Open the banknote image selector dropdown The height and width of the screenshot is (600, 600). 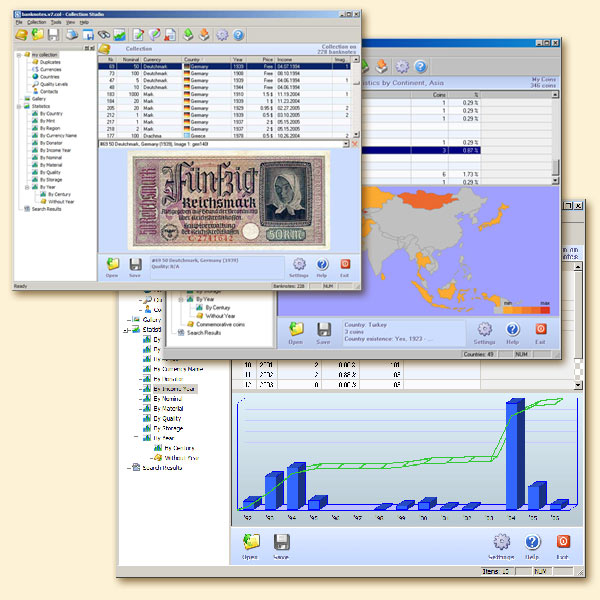tap(346, 144)
